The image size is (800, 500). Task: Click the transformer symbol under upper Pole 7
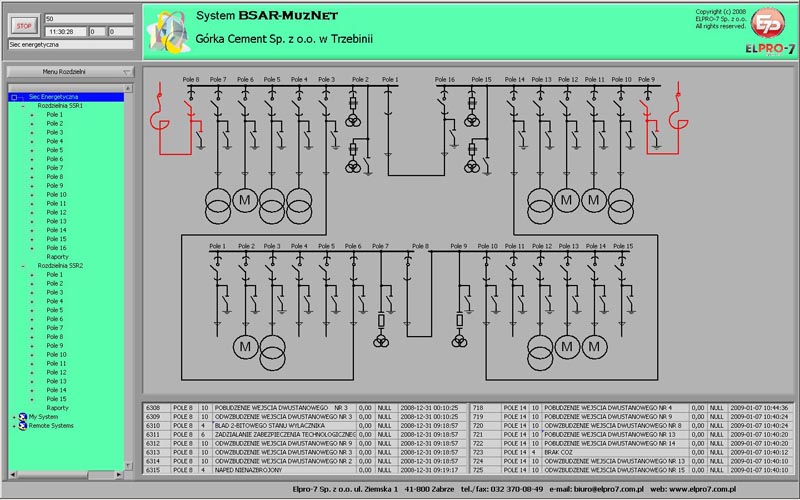coord(218,206)
